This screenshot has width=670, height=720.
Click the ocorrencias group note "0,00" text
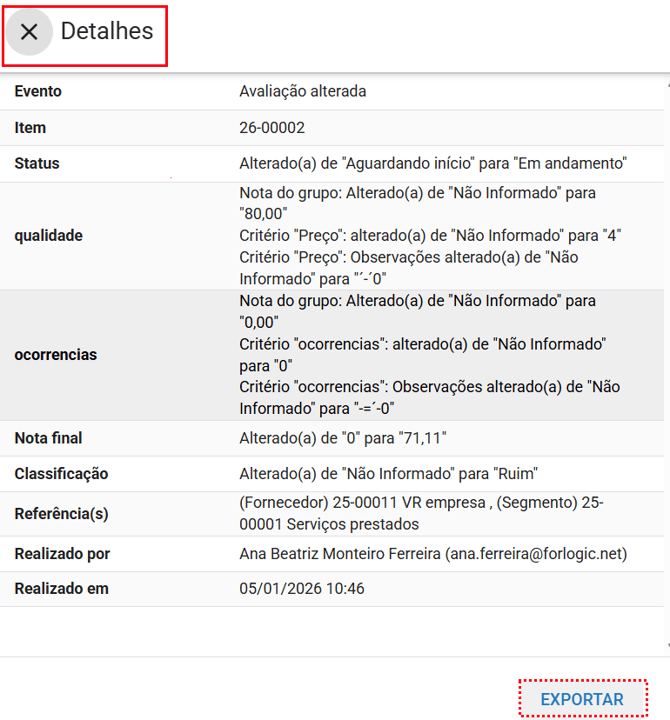[258, 322]
